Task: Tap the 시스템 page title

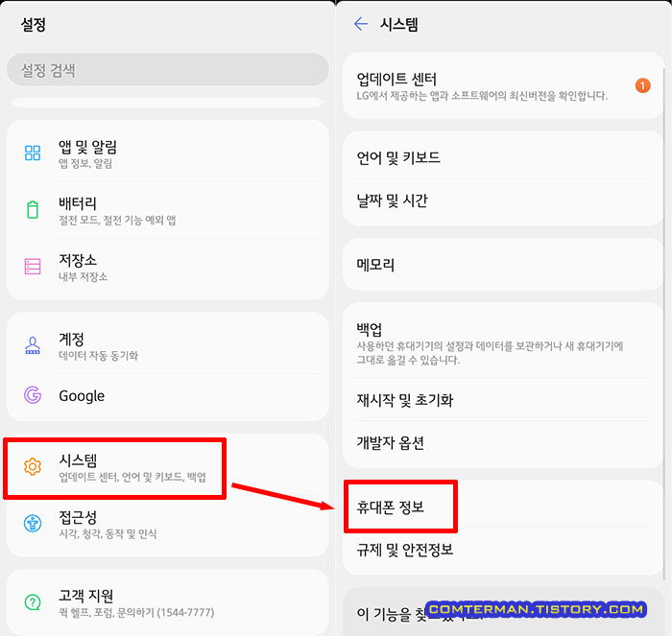Action: click(x=398, y=24)
